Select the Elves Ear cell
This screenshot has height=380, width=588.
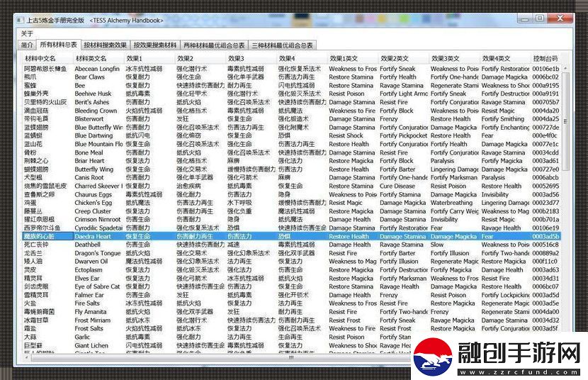pyautogui.click(x=98, y=279)
